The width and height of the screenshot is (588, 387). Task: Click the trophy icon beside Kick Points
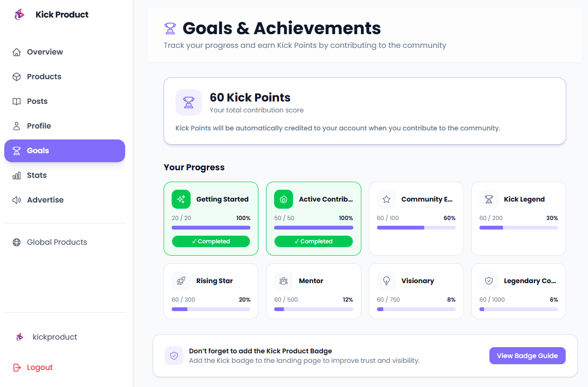click(189, 102)
